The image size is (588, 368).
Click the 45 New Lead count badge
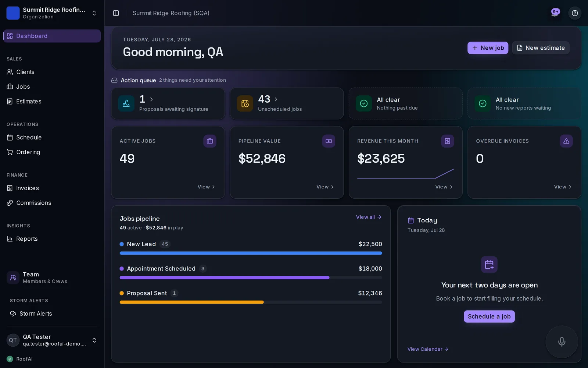(x=165, y=244)
